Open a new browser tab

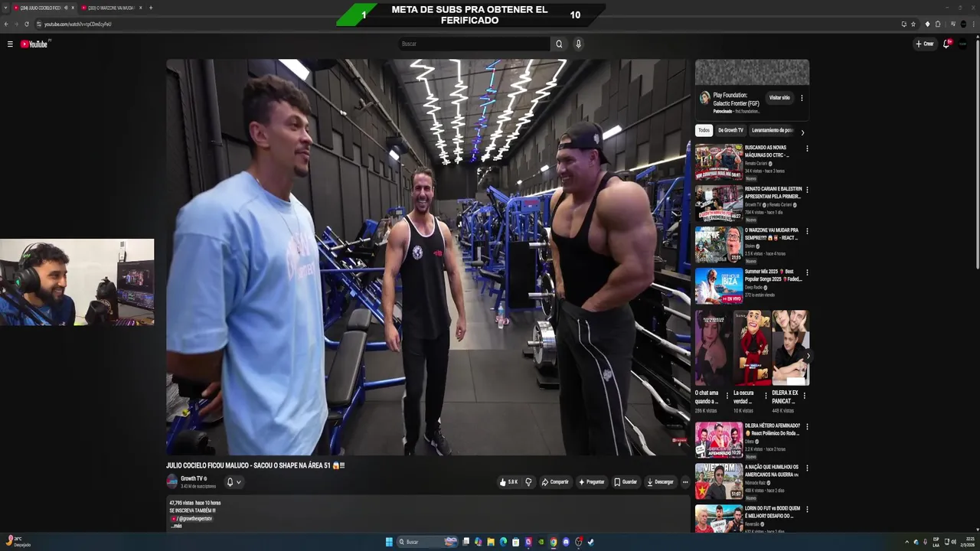click(x=151, y=8)
